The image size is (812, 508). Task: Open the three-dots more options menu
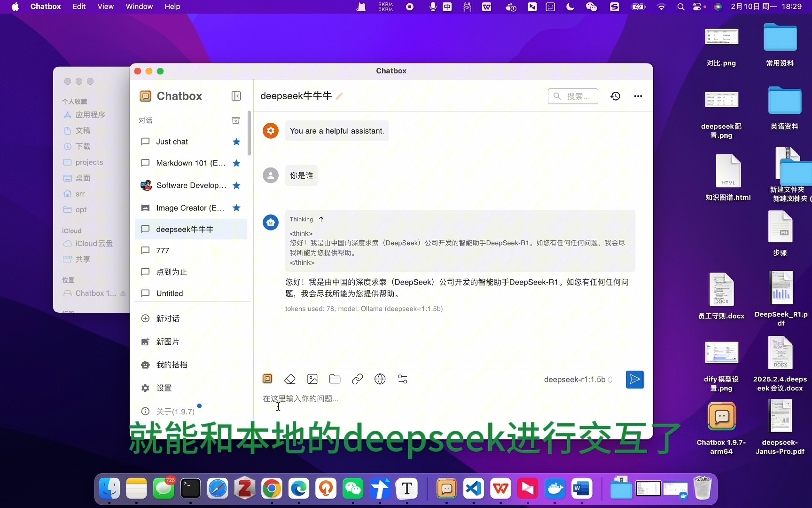(x=638, y=96)
